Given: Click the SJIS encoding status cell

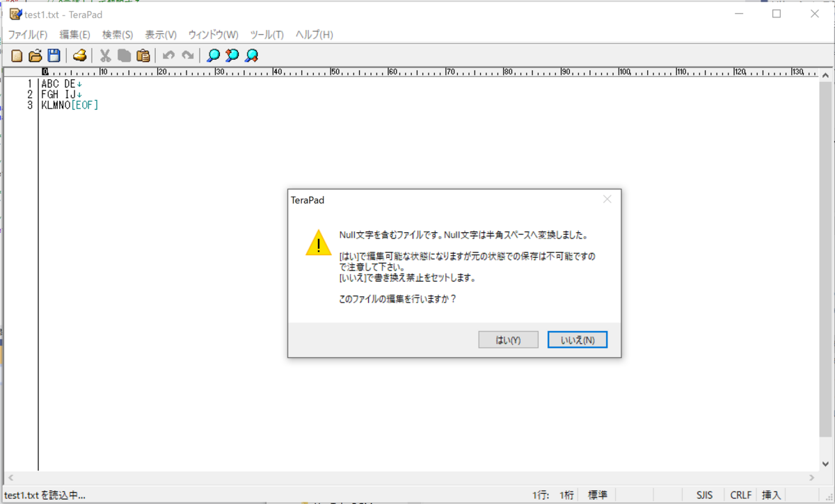Looking at the screenshot, I should coord(705,495).
